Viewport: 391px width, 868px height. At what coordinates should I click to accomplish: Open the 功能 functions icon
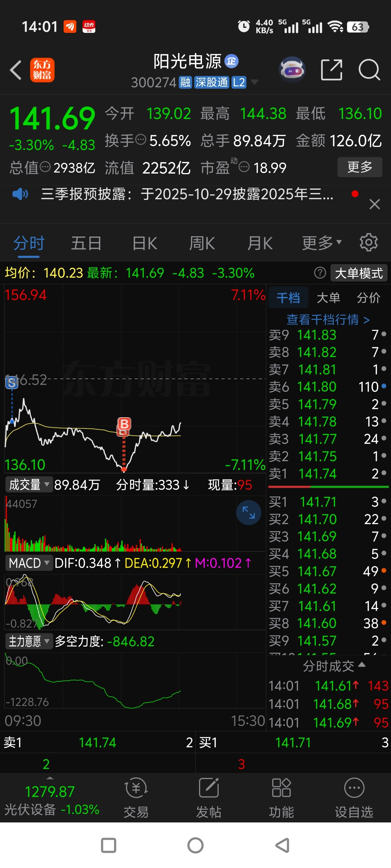pyautogui.click(x=281, y=798)
